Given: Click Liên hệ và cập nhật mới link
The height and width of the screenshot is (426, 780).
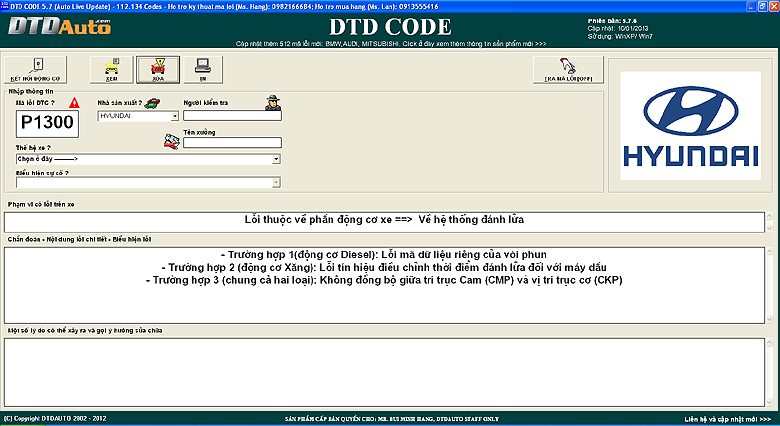Looking at the screenshot, I should tap(727, 419).
